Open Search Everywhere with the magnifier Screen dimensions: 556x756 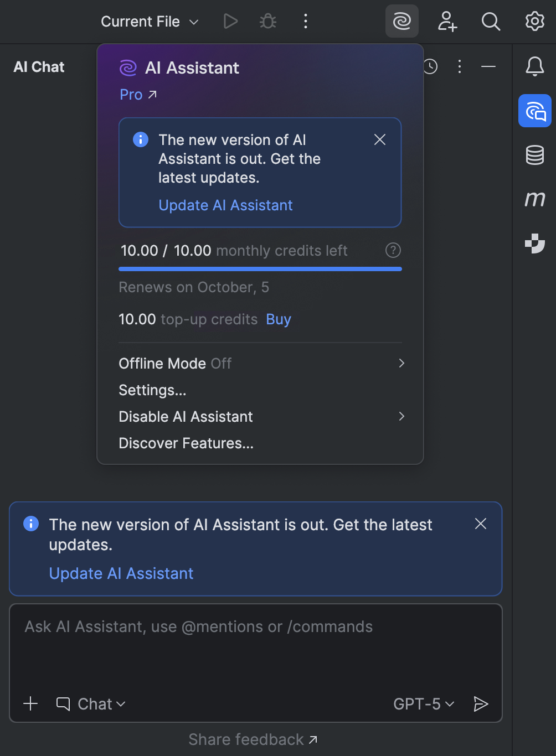491,22
